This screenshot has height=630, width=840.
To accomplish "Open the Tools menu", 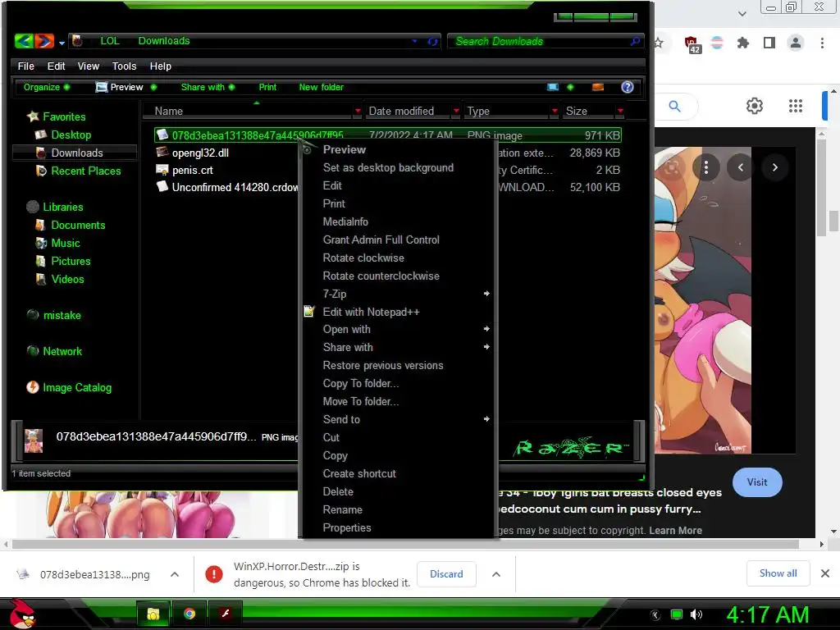I will coord(124,66).
